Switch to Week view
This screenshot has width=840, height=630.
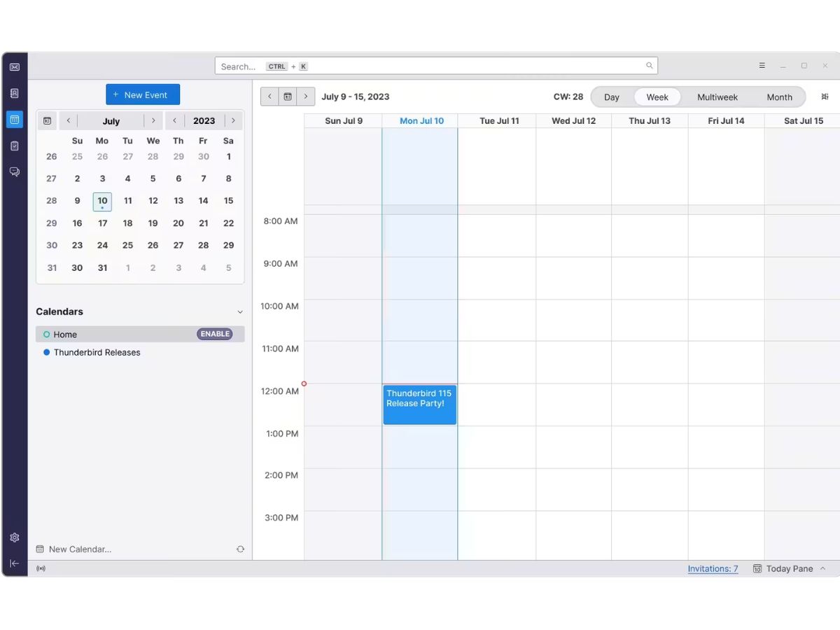tap(657, 97)
